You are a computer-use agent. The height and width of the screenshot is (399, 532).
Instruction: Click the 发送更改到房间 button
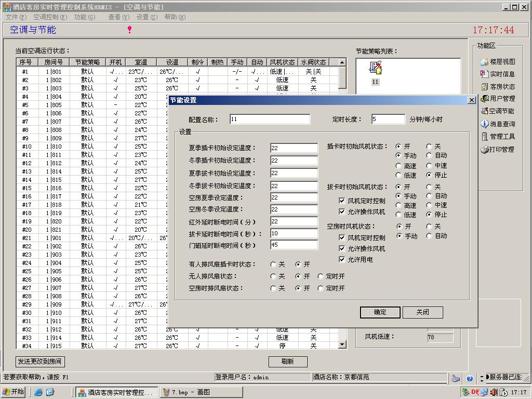pyautogui.click(x=41, y=362)
